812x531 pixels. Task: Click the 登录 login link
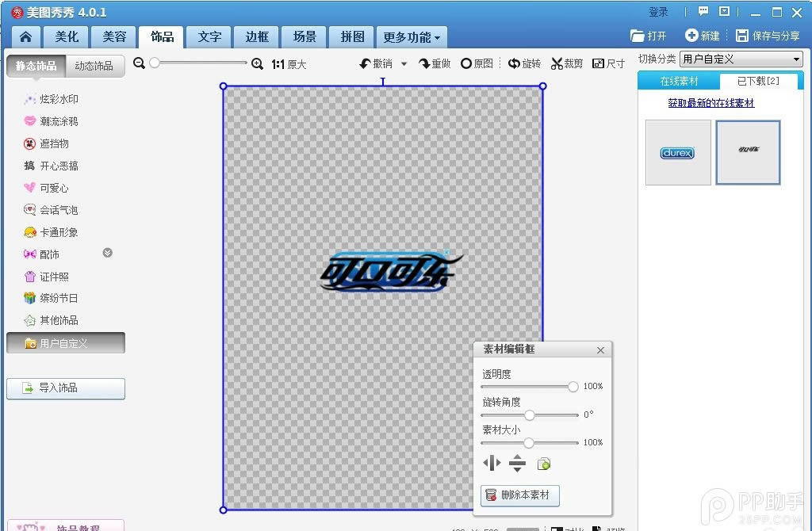pos(658,12)
